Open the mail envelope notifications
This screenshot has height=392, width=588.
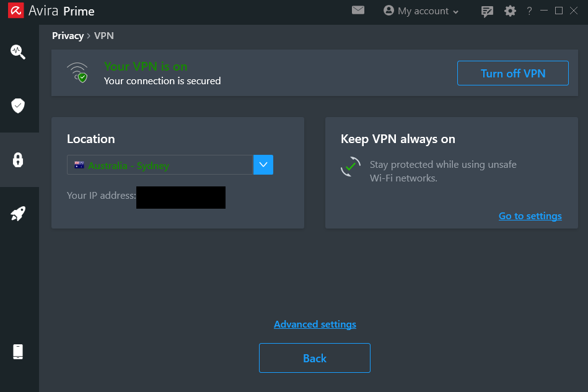coord(358,10)
